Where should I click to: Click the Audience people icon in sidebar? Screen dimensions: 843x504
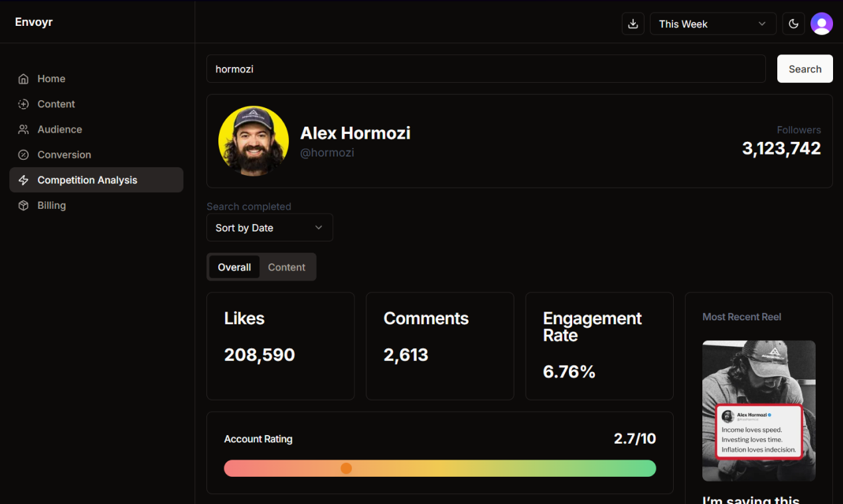tap(23, 129)
